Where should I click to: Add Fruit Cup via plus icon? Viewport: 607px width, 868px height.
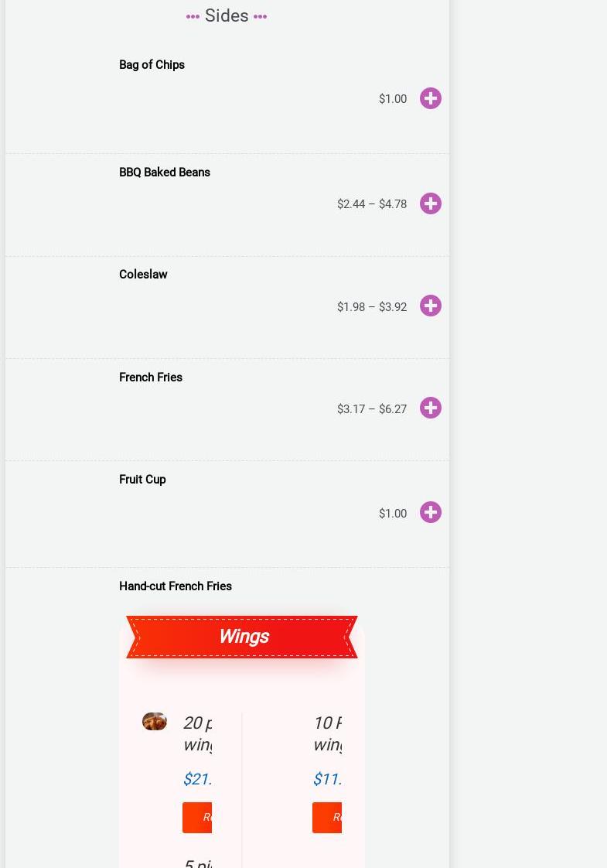click(x=431, y=512)
